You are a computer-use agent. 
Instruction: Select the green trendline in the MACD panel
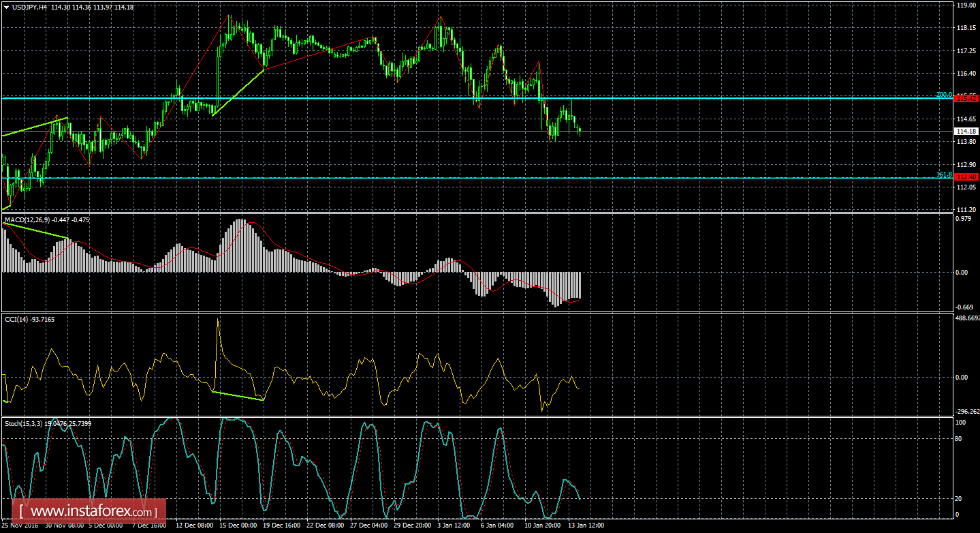(35, 230)
